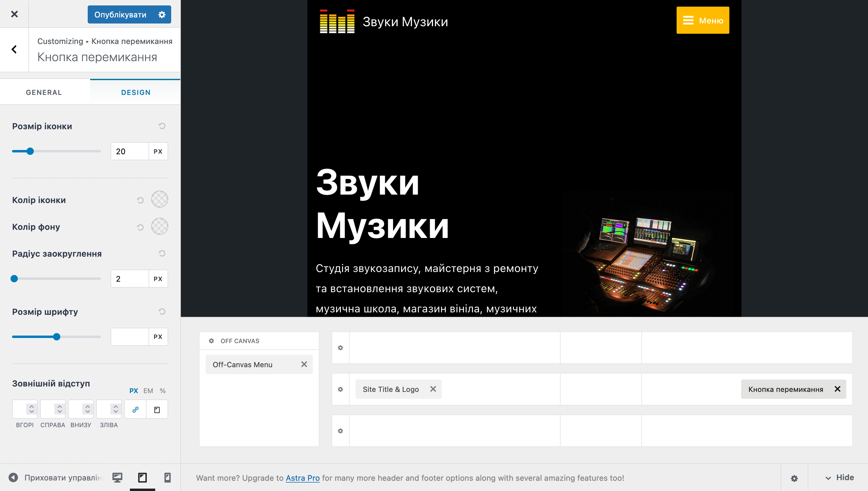Click the PX unit next to font size
The width and height of the screenshot is (868, 491).
click(x=158, y=336)
